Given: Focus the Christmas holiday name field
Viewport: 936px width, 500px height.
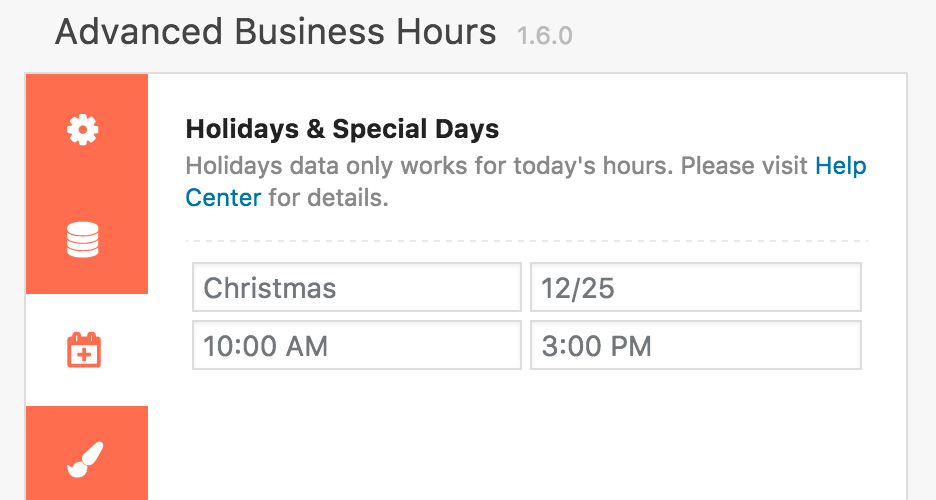Looking at the screenshot, I should pos(357,287).
